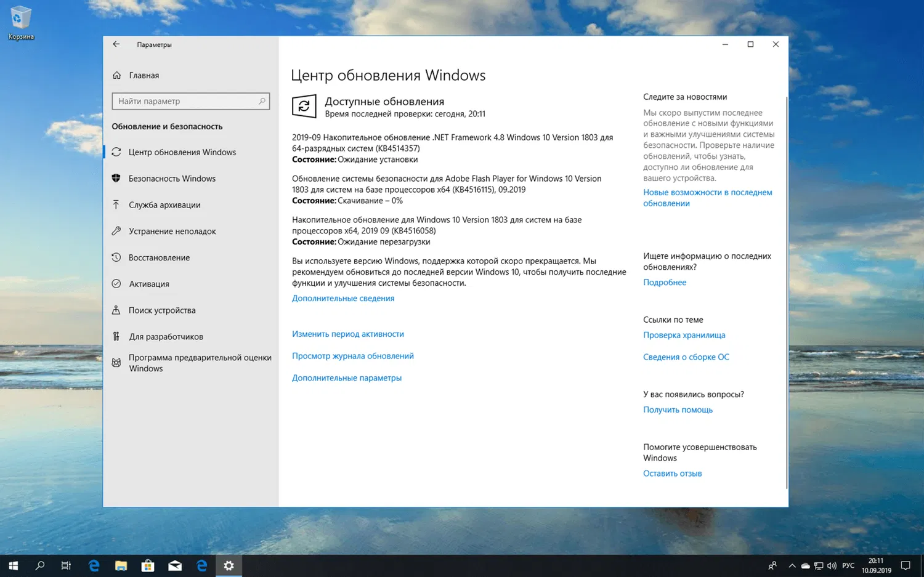This screenshot has width=924, height=577.
Task: Open Microsoft Store from the taskbar
Action: click(x=148, y=565)
